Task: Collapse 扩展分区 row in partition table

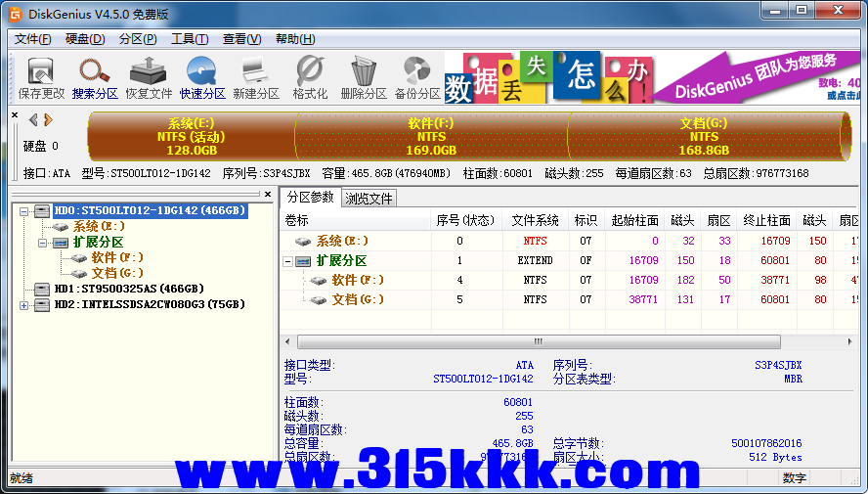Action: point(287,261)
